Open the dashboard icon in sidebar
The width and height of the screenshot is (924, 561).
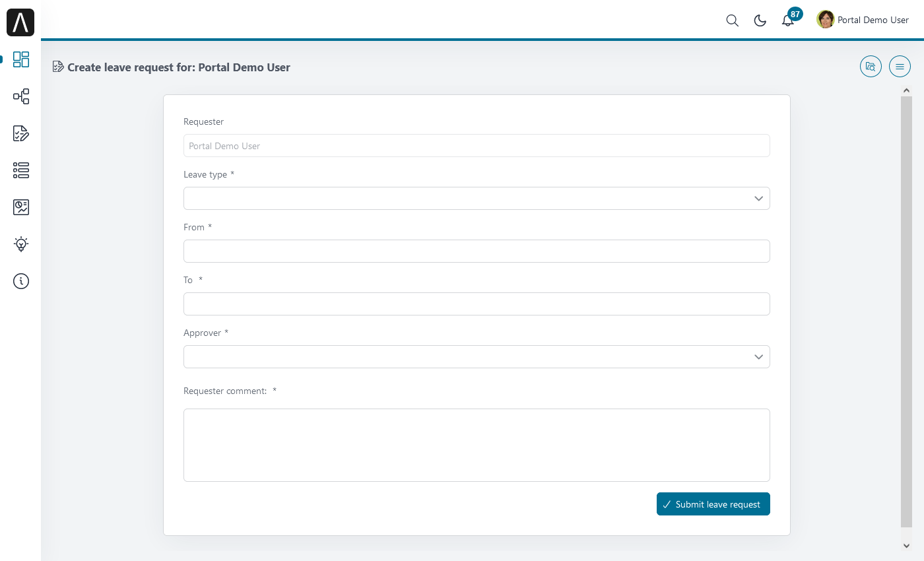click(x=21, y=59)
